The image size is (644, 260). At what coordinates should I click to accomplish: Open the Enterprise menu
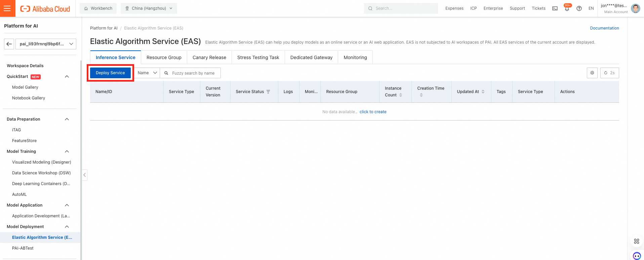493,8
